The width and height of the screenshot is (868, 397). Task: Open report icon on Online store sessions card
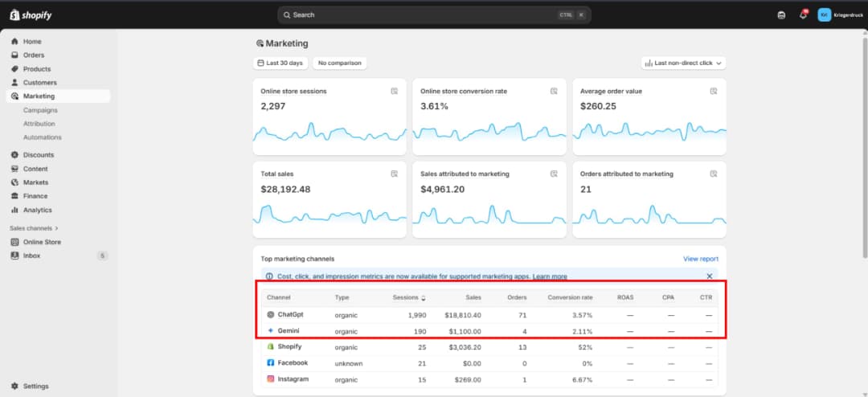pos(394,91)
